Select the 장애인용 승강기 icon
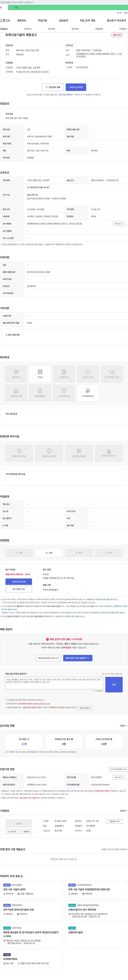Image resolution: width=128 pixels, height=980 pixels. [49, 453]
